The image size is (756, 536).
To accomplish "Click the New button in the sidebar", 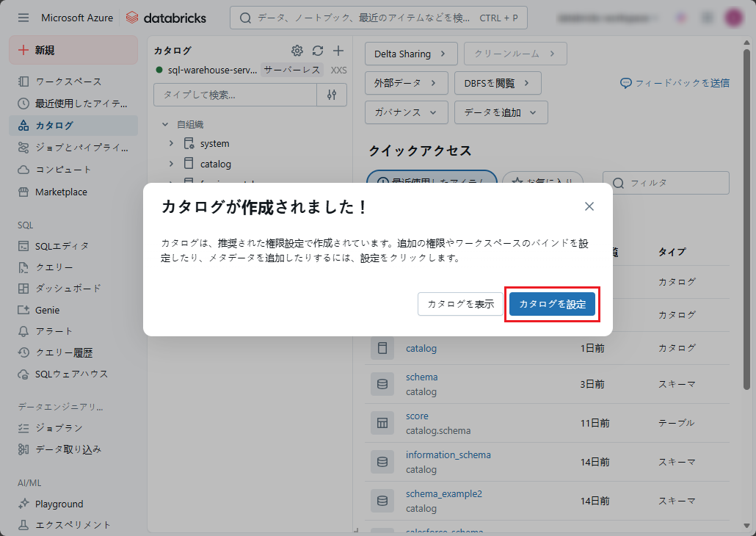I will (73, 50).
